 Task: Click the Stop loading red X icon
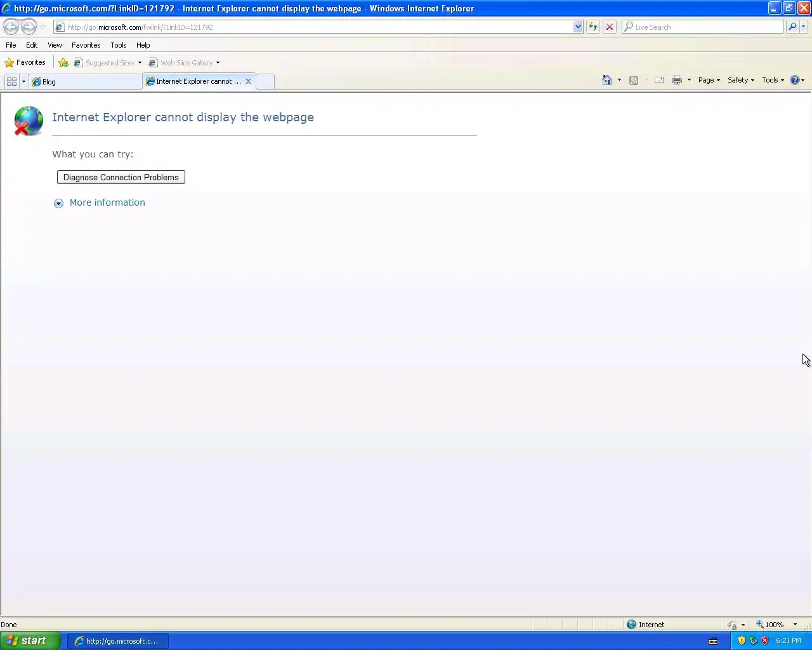610,27
